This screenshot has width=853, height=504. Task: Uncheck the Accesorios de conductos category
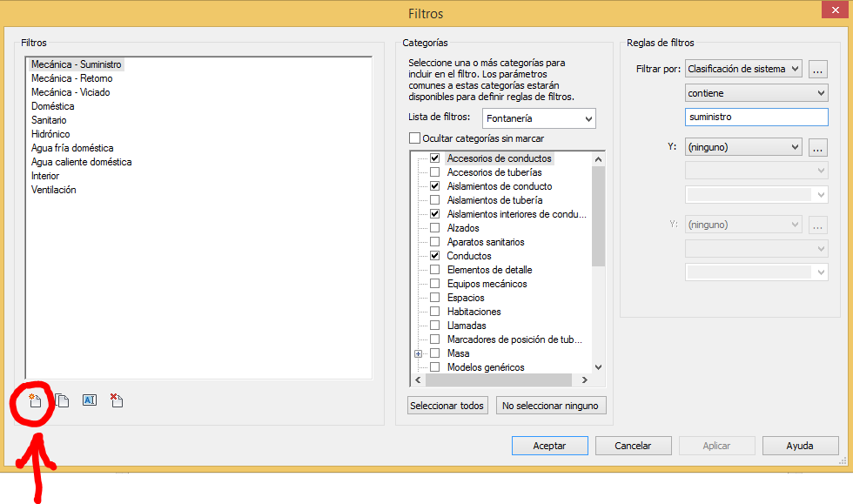[434, 158]
